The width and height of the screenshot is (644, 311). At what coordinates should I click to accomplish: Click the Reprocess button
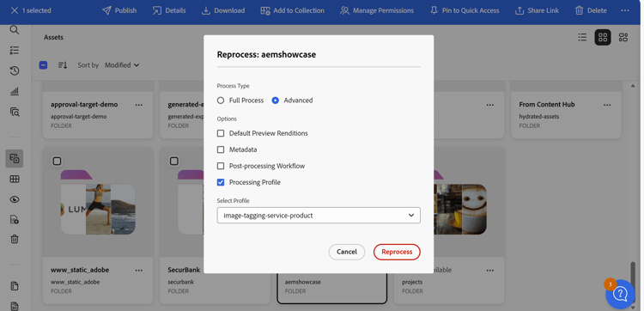[x=397, y=252]
